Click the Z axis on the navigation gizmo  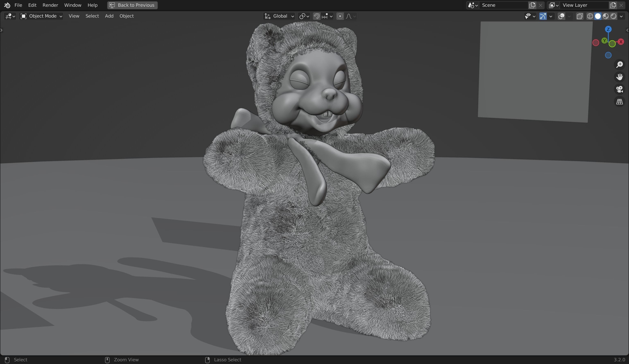point(608,29)
